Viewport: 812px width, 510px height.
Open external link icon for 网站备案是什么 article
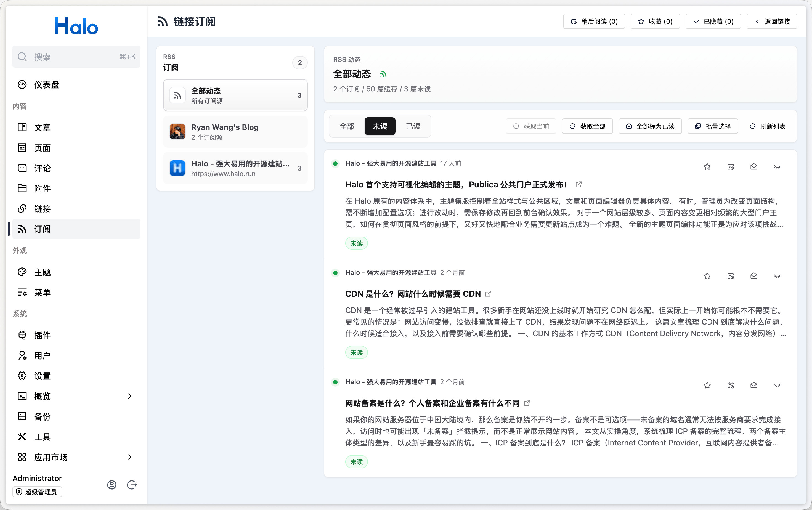[x=527, y=403]
